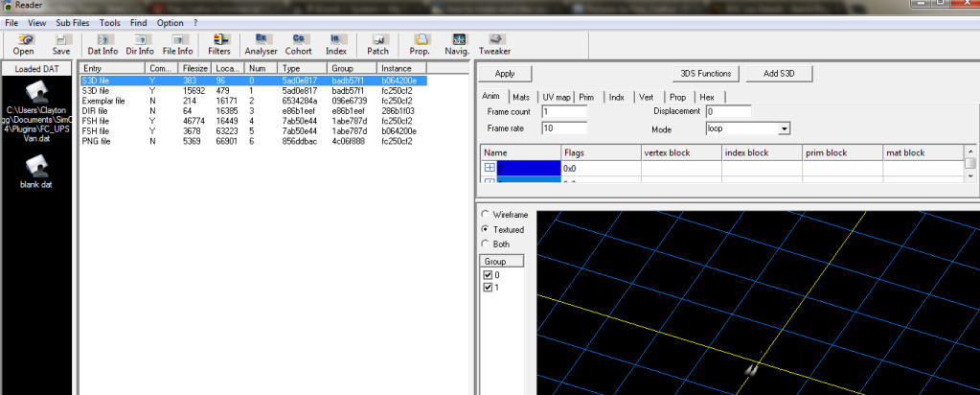Click the animation table vertical scrollbar
980x395 pixels.
point(970,163)
